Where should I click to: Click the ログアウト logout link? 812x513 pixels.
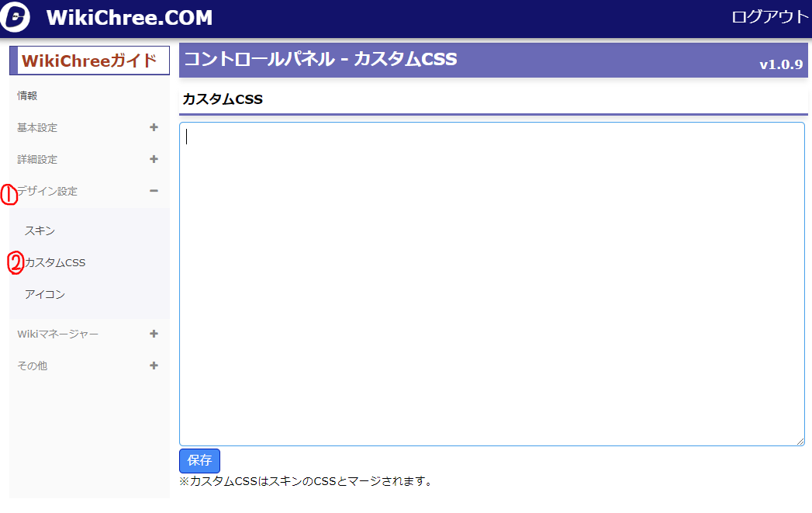[769, 17]
